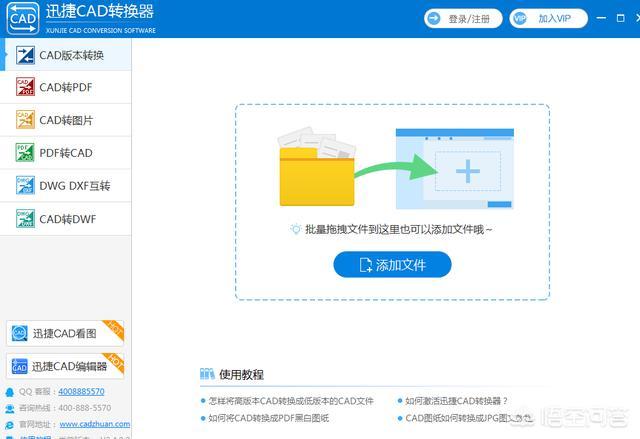Minimize the converter window

pos(601,18)
